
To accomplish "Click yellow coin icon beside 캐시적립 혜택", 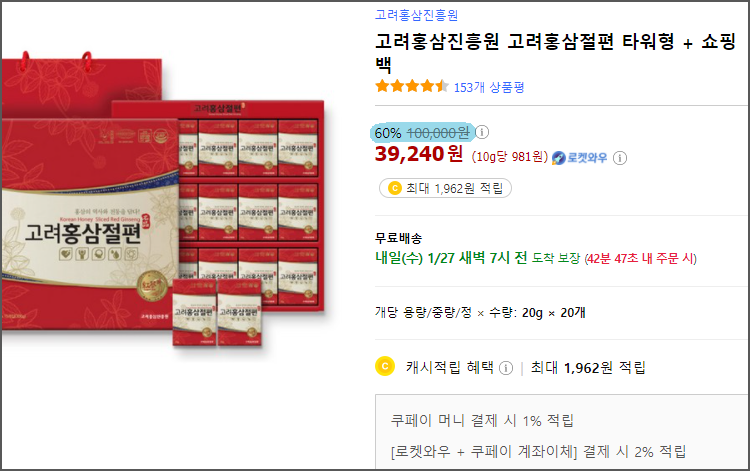I will [385, 367].
